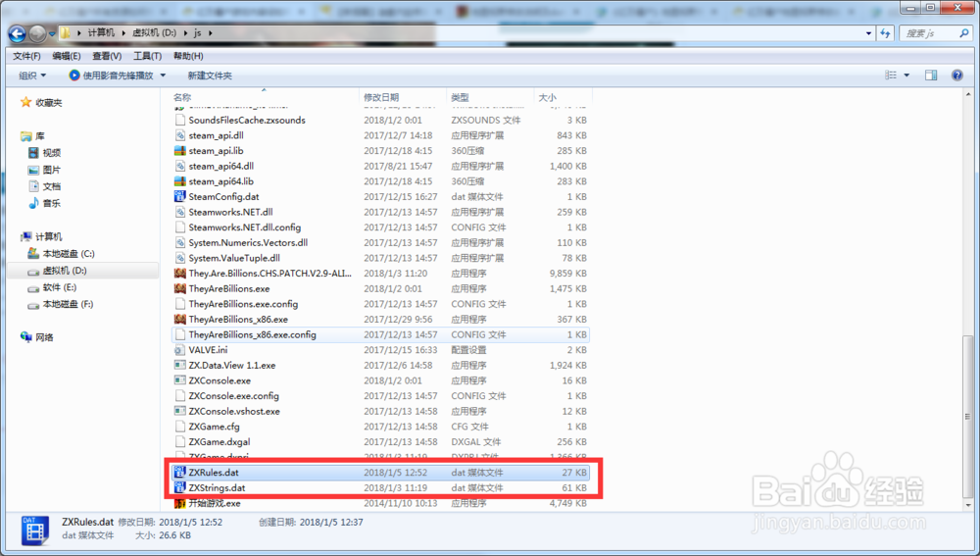Viewport: 980px width, 556px height.
Task: Select the SoundsFilesCache.zxsounds file icon
Action: click(x=180, y=120)
